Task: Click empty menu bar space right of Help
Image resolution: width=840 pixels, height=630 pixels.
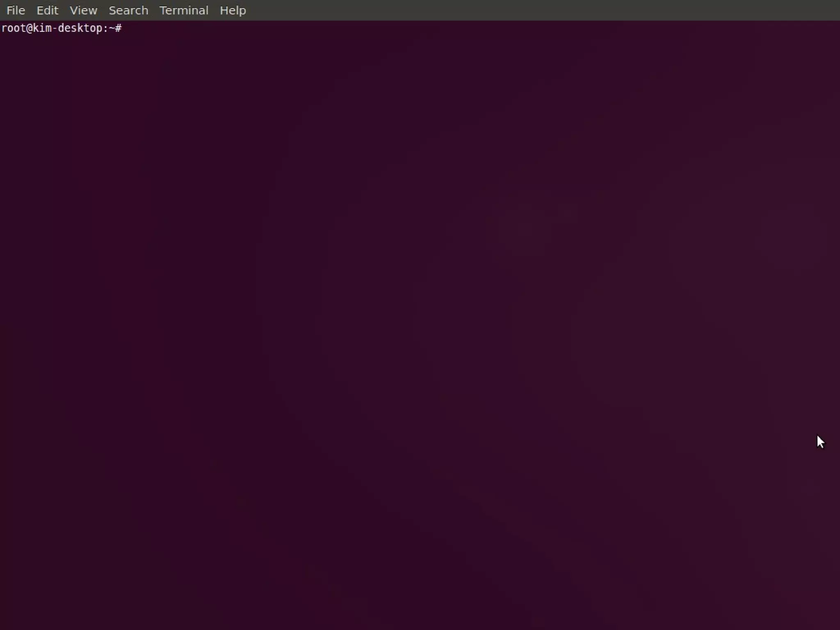Action: pos(533,10)
